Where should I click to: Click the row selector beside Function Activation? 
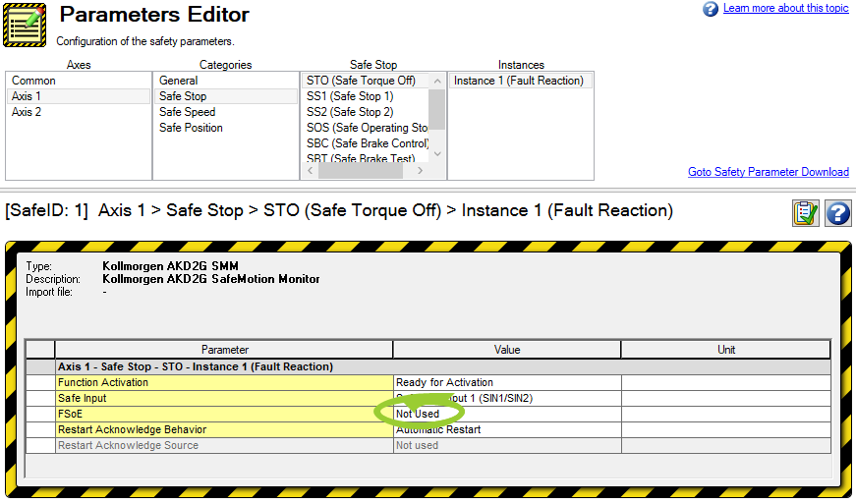point(40,383)
